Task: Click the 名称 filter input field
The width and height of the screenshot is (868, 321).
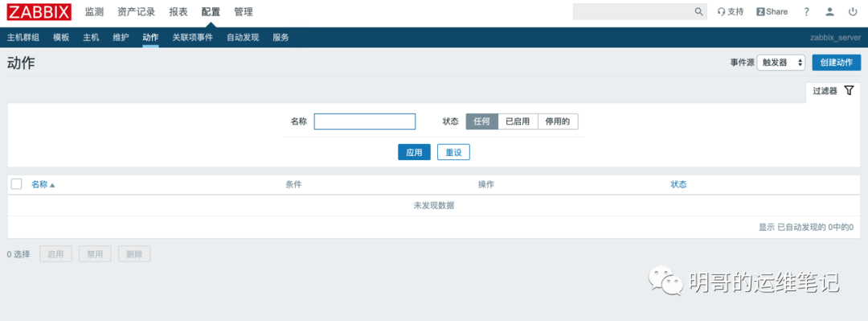Action: coord(365,121)
